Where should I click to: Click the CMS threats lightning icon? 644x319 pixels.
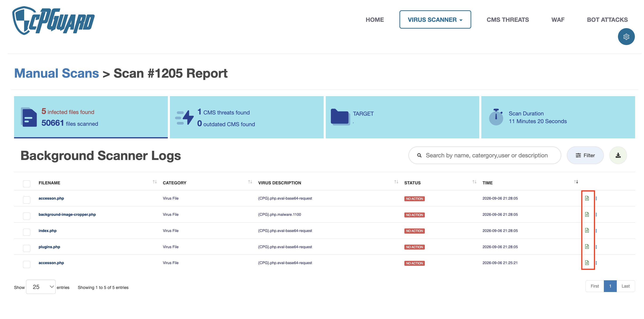coord(184,118)
